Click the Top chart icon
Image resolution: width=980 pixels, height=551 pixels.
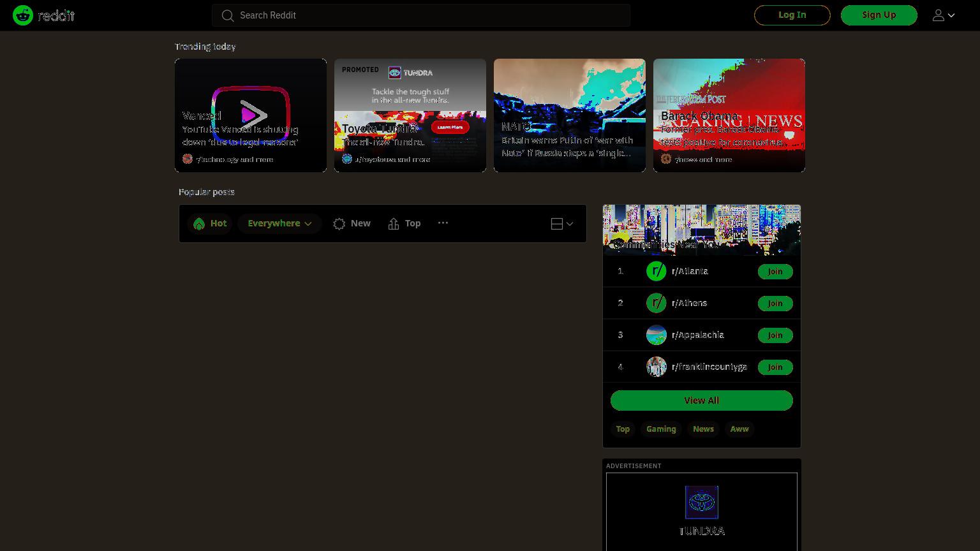(394, 224)
